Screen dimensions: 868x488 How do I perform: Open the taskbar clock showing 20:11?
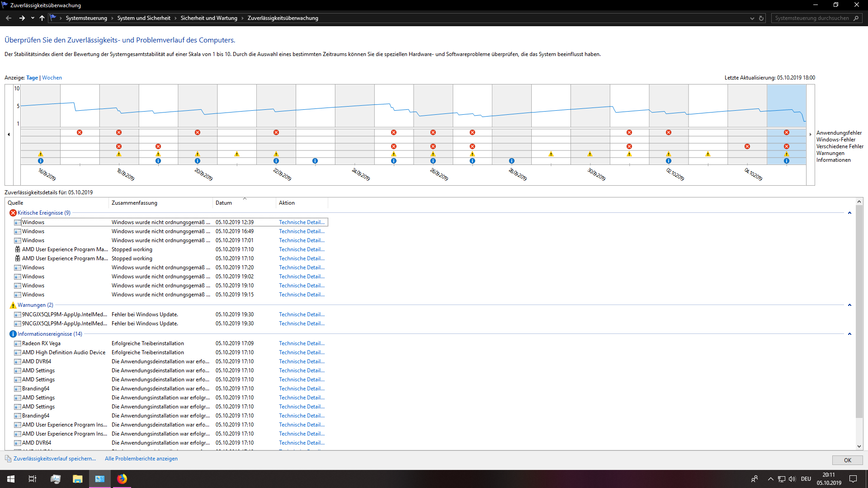pos(829,479)
